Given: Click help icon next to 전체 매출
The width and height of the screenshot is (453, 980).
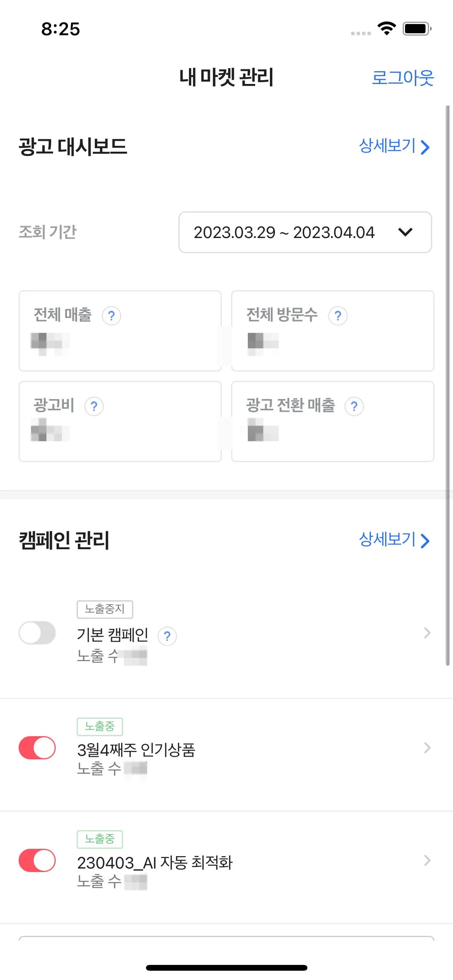Looking at the screenshot, I should click(x=112, y=316).
